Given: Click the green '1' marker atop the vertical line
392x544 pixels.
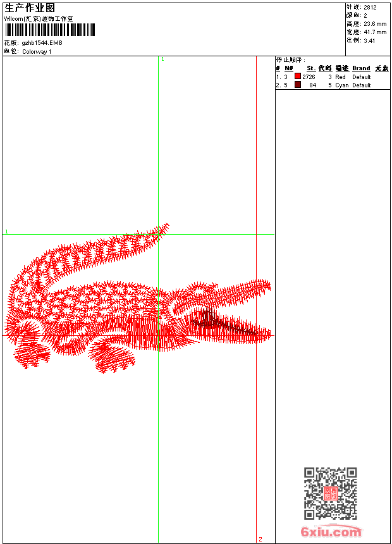Looking at the screenshot, I should click(162, 59).
